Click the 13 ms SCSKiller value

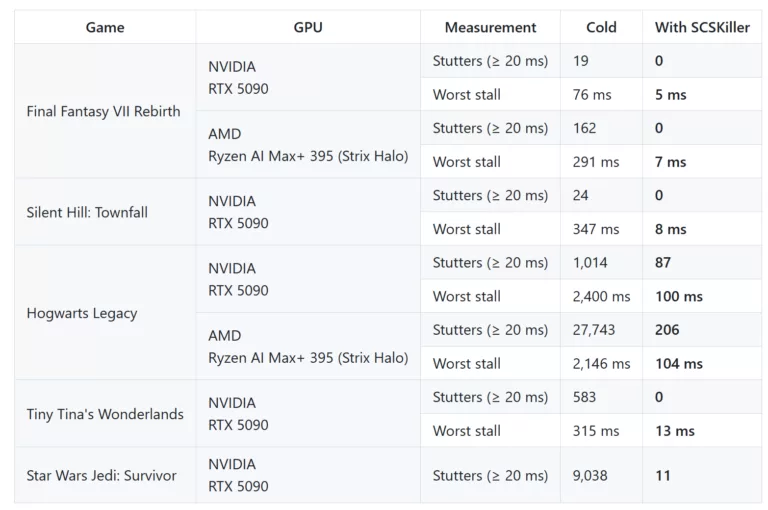coord(675,431)
